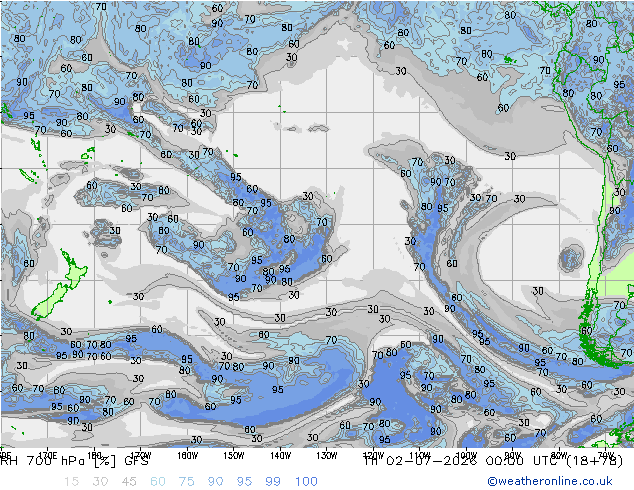Click the 140W longitude axis label
Image resolution: width=634 pixels, height=490 pixels.
[x=280, y=455]
